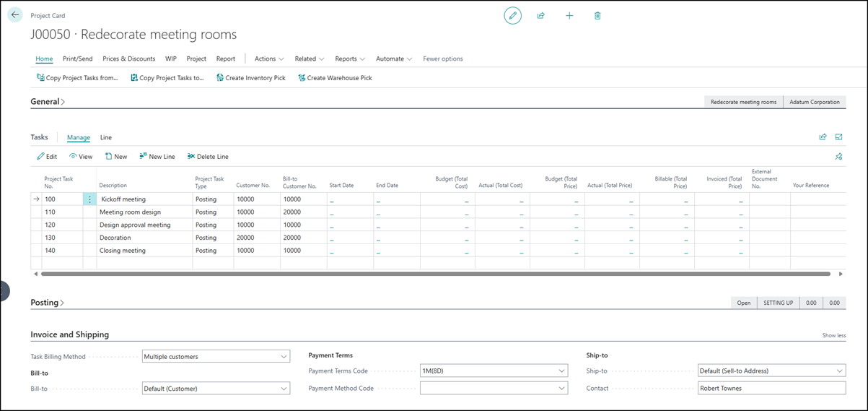Image resolution: width=868 pixels, height=411 pixels.
Task: Click Fewer options link
Action: tap(443, 59)
